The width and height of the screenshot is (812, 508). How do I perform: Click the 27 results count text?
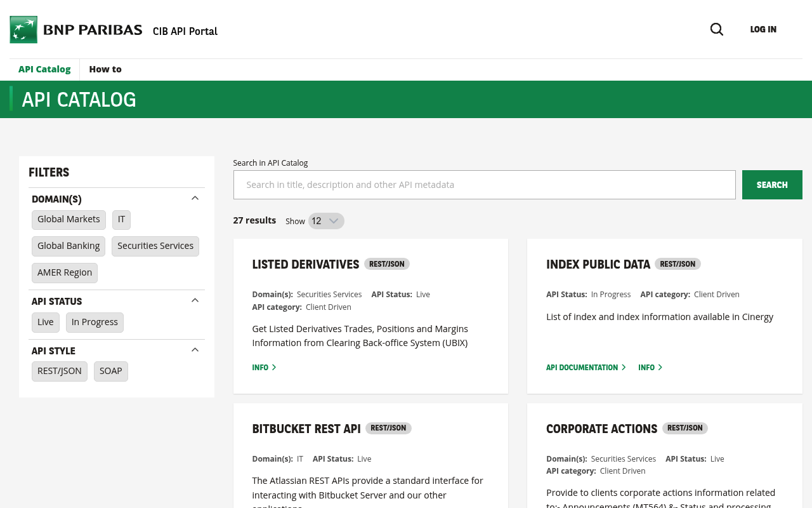tap(254, 220)
